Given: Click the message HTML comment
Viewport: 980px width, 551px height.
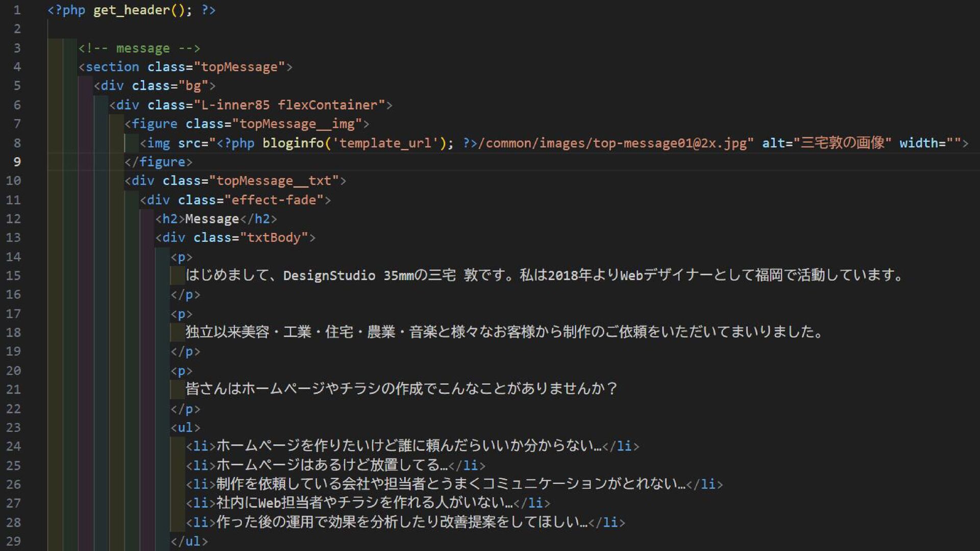Looking at the screenshot, I should (x=139, y=48).
